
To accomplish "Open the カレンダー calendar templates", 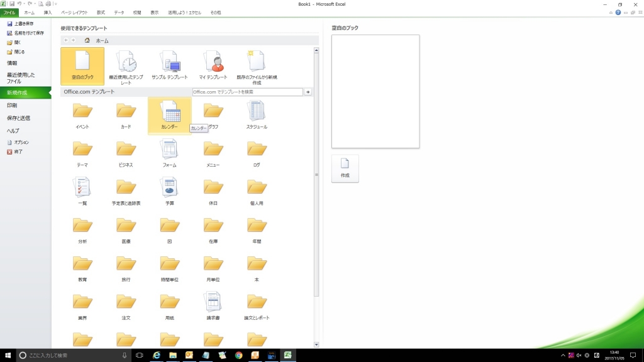I will coord(170,116).
